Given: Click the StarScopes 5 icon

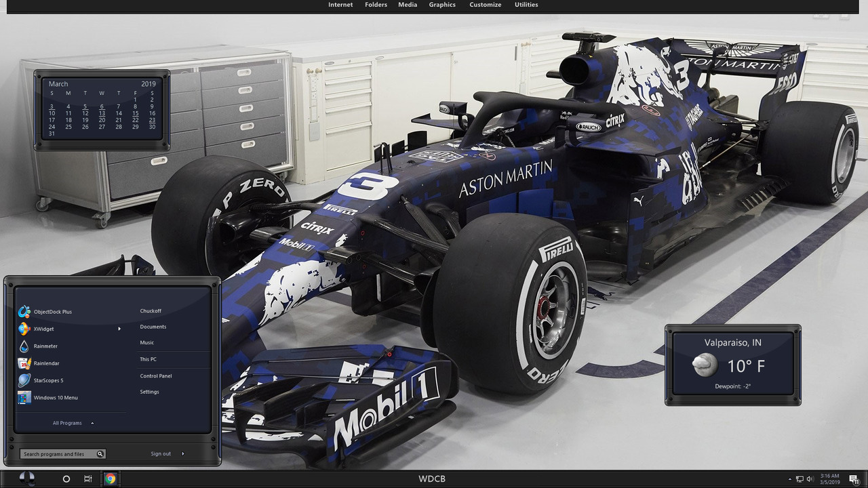Looking at the screenshot, I should [x=24, y=380].
